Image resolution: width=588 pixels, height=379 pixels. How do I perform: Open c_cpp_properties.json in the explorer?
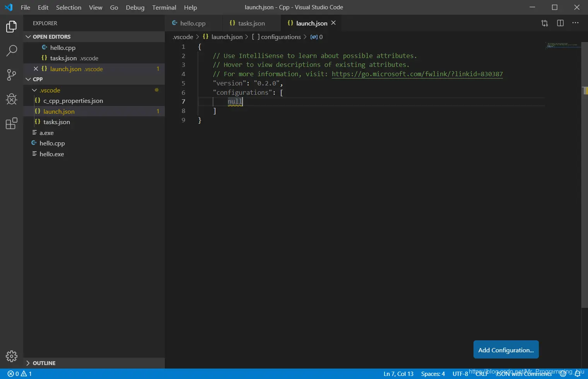94,101
